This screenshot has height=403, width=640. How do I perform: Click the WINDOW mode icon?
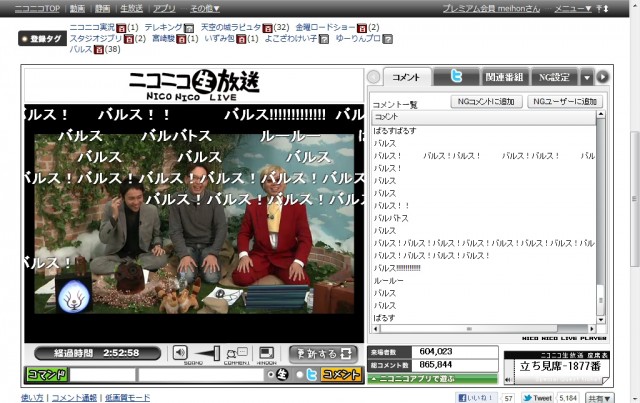tap(267, 353)
